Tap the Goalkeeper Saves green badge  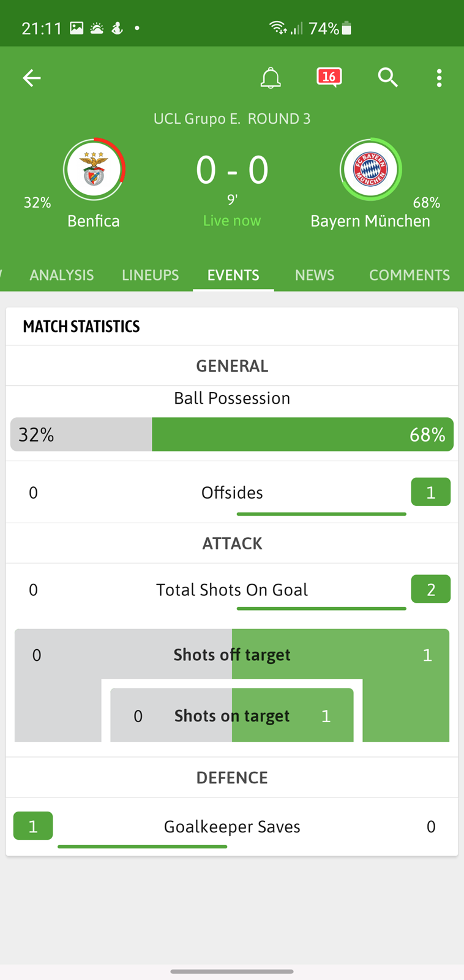[33, 826]
